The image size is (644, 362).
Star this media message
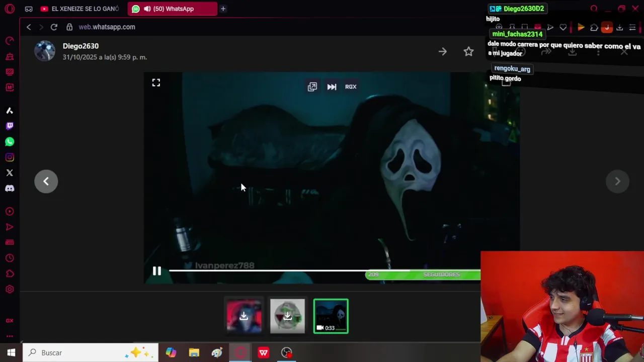(468, 51)
